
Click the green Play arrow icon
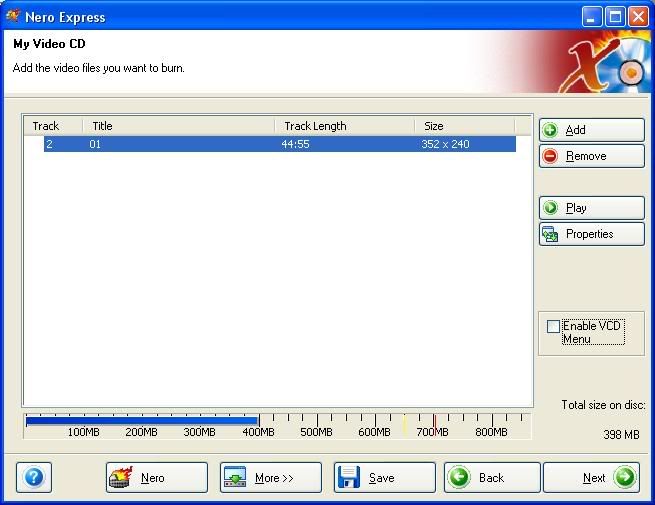pos(550,208)
